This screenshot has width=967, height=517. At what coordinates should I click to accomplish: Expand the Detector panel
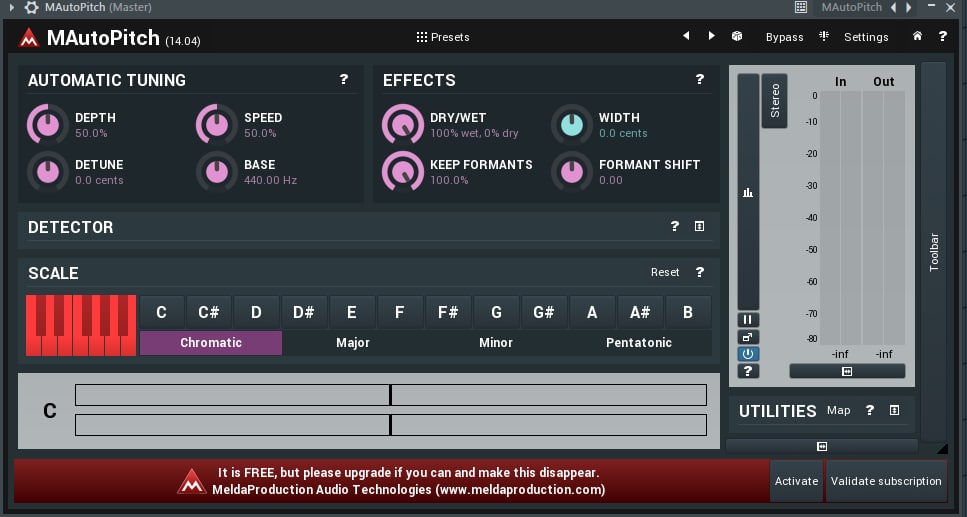coord(699,226)
